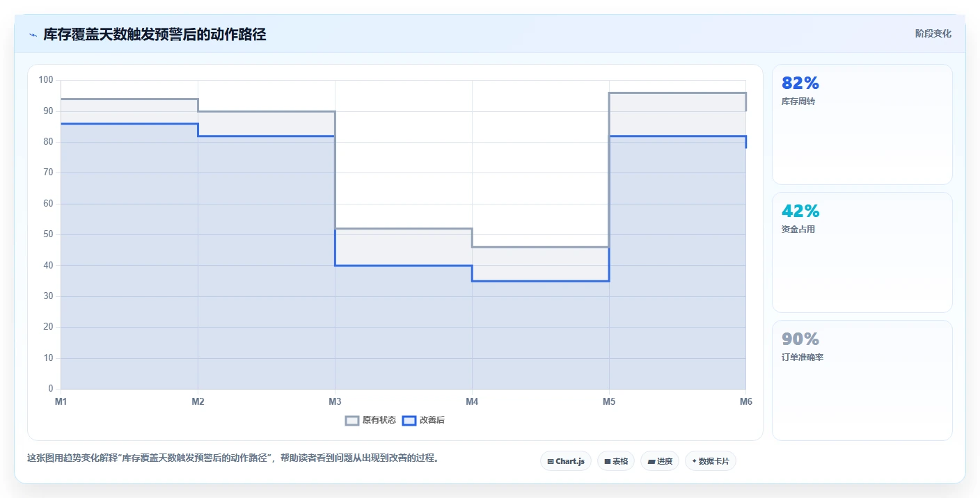Click the 100 y-axis value
Image resolution: width=980 pixels, height=498 pixels.
click(x=46, y=80)
